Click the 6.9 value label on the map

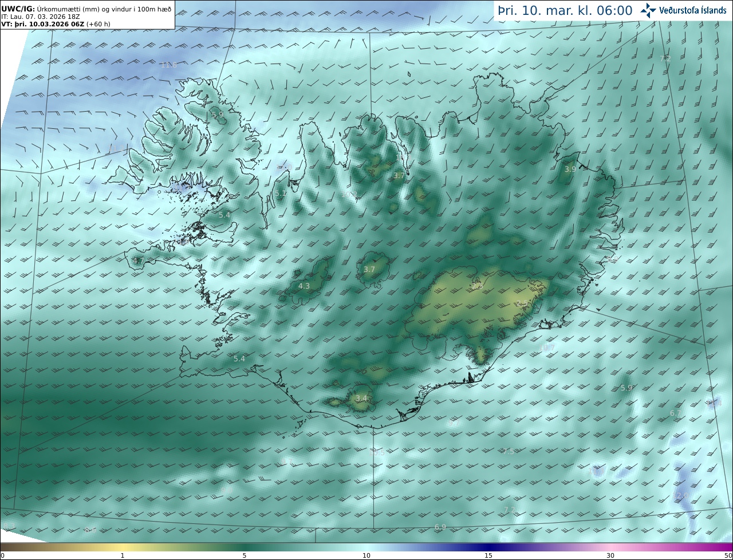click(x=440, y=527)
